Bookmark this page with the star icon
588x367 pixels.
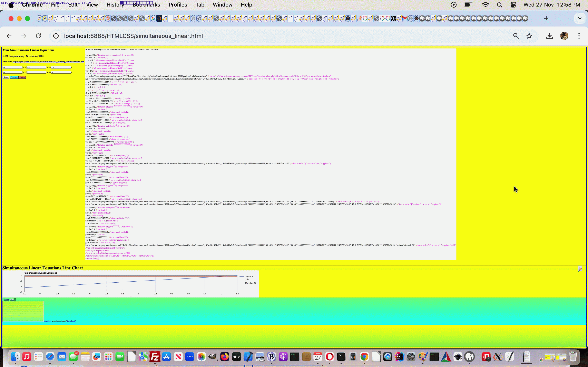coord(529,36)
